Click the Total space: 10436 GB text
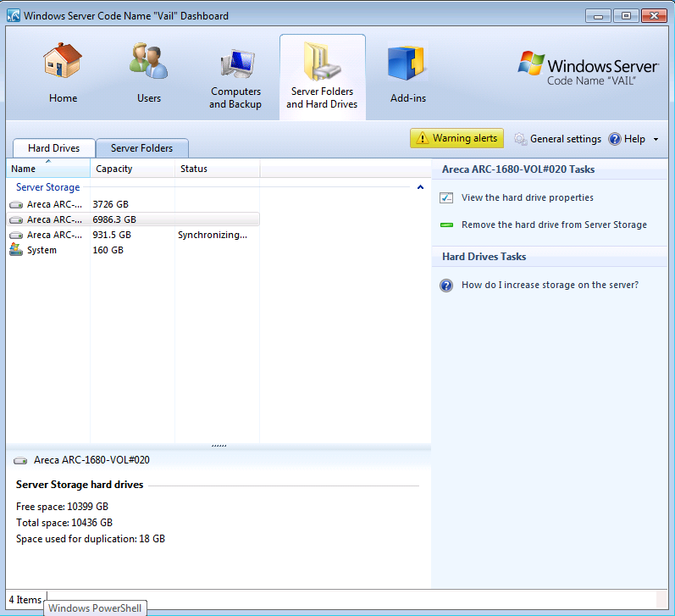 pos(64,523)
